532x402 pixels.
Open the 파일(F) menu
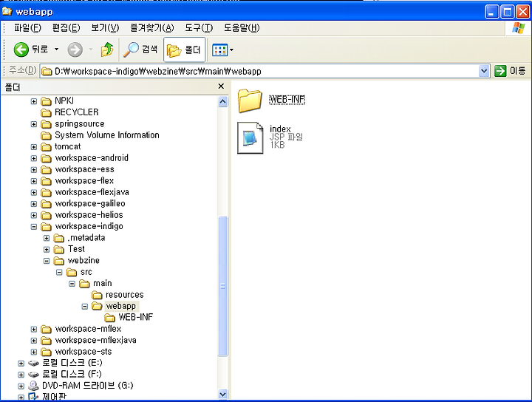27,28
